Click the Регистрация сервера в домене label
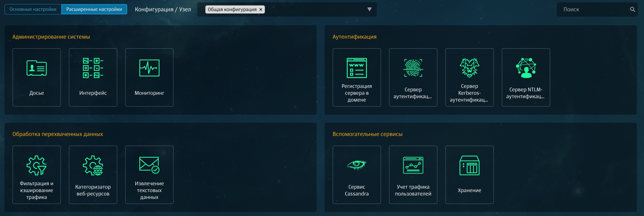This screenshot has width=644, height=216. click(x=357, y=93)
